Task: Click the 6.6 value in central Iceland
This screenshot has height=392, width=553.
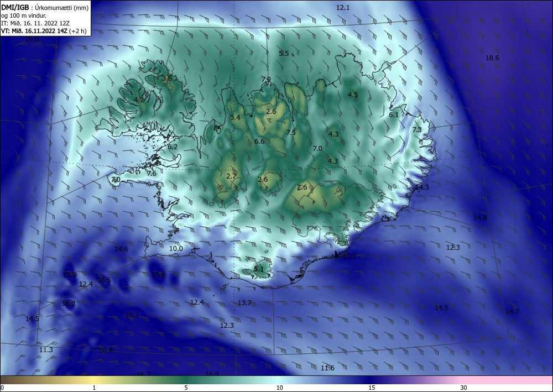Action: (x=259, y=142)
